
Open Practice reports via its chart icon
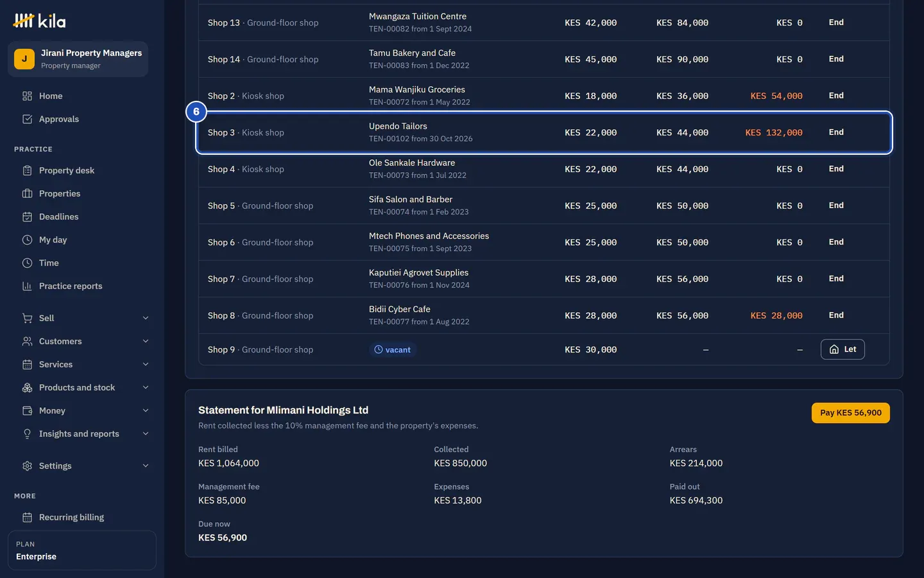pyautogui.click(x=27, y=286)
